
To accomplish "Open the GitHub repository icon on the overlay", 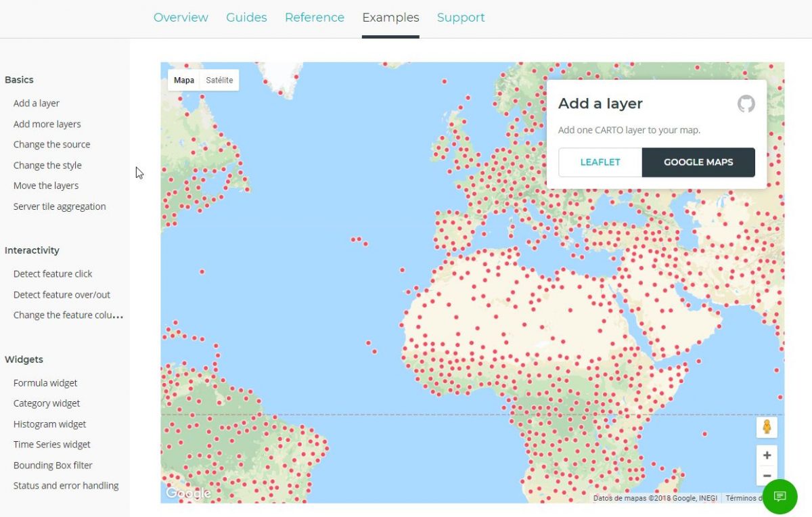I will pyautogui.click(x=746, y=104).
